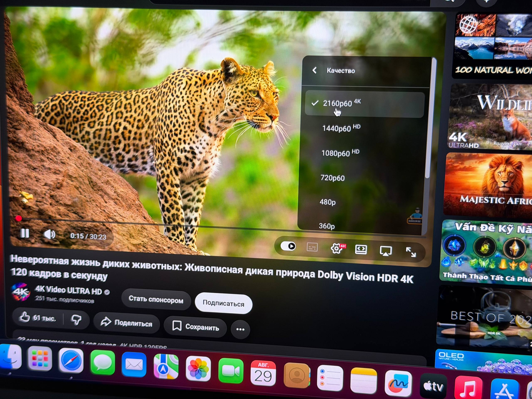Open the Vấn Đề Kỹ Năng thumbnail
The width and height of the screenshot is (532, 399).
tap(486, 251)
